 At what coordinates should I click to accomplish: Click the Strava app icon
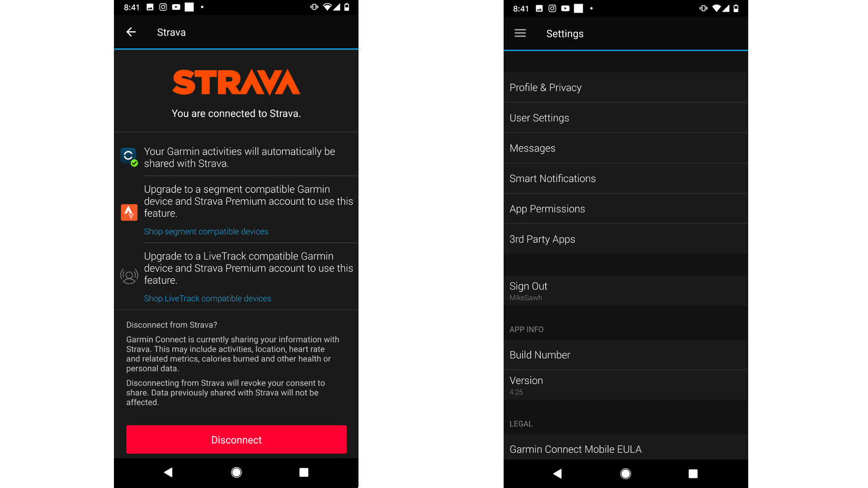[x=129, y=210]
